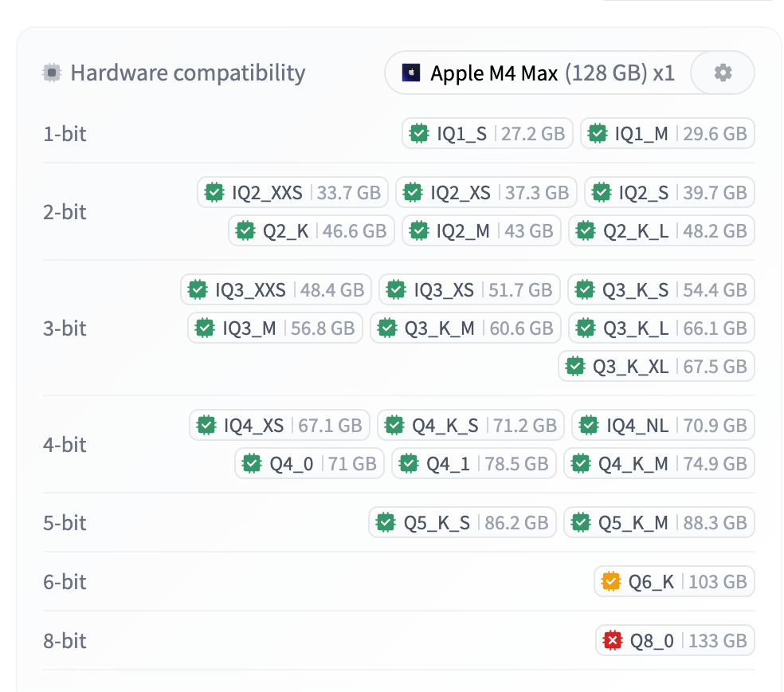This screenshot has width=784, height=692.
Task: Open the Q3_K_M 60.6 GB option
Action: 465,328
